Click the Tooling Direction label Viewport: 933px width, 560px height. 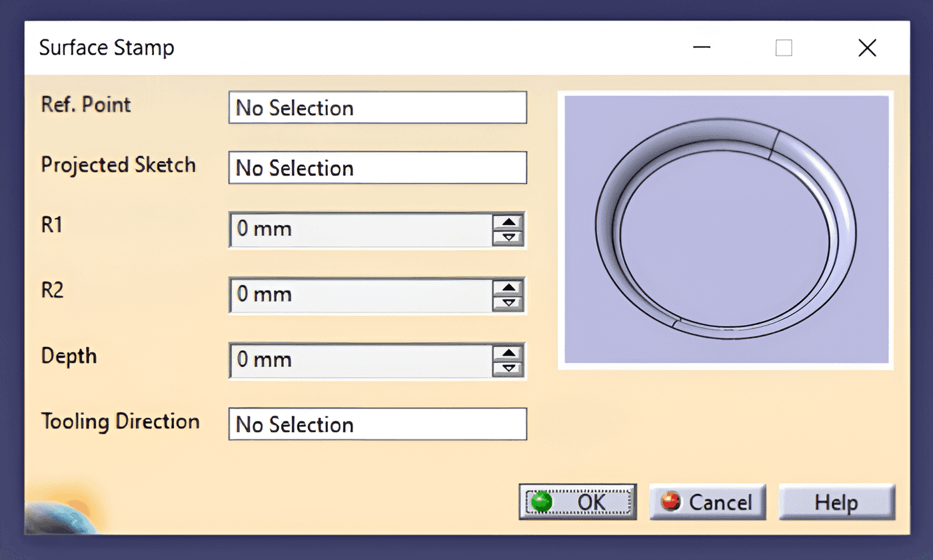[x=121, y=421]
